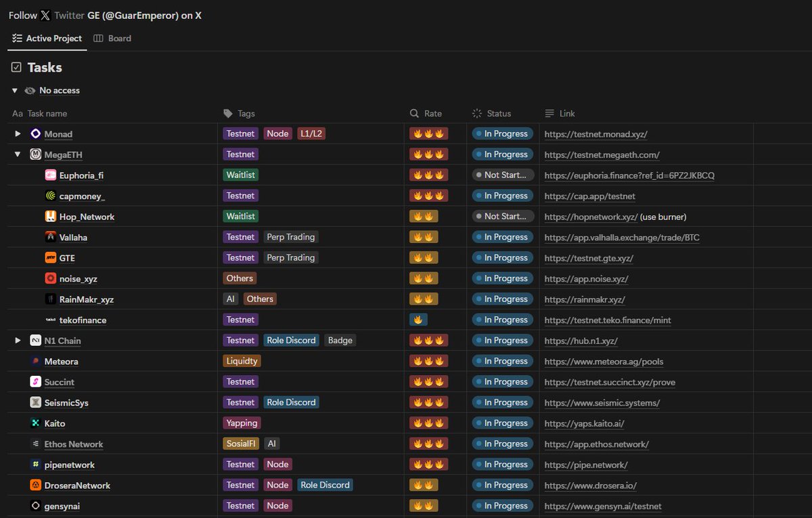Image resolution: width=812 pixels, height=518 pixels.
Task: Click Vallaha's two-flame rate tag
Action: 424,237
